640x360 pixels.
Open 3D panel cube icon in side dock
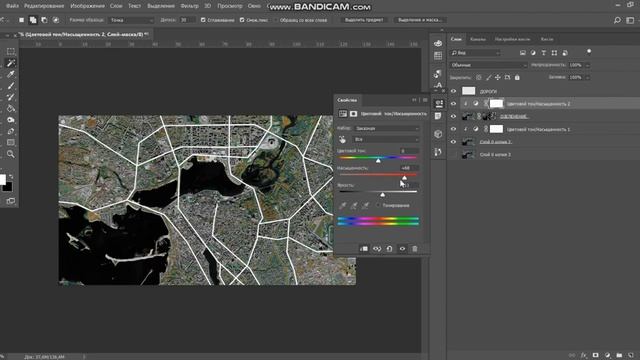click(x=438, y=134)
